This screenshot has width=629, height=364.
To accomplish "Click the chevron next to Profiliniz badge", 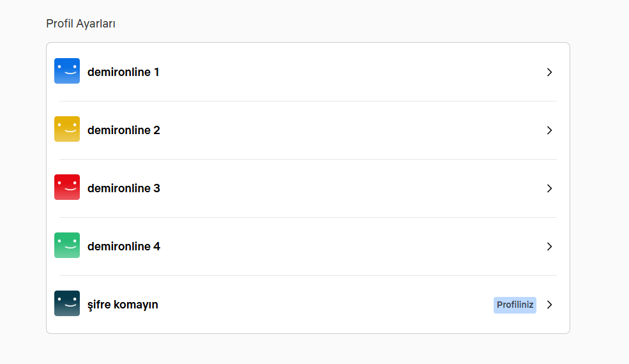I will pos(550,305).
